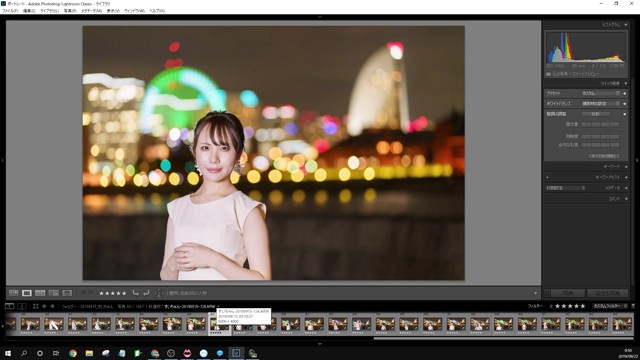Viewport: 640px width, 360px height.
Task: Click the auto tone button
Action: (x=596, y=114)
